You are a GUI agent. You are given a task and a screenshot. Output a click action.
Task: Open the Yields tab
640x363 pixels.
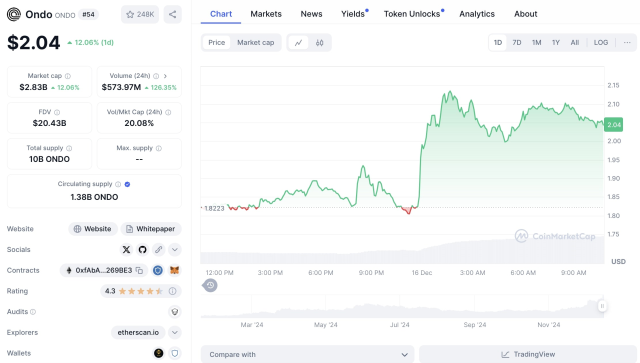[x=353, y=14]
